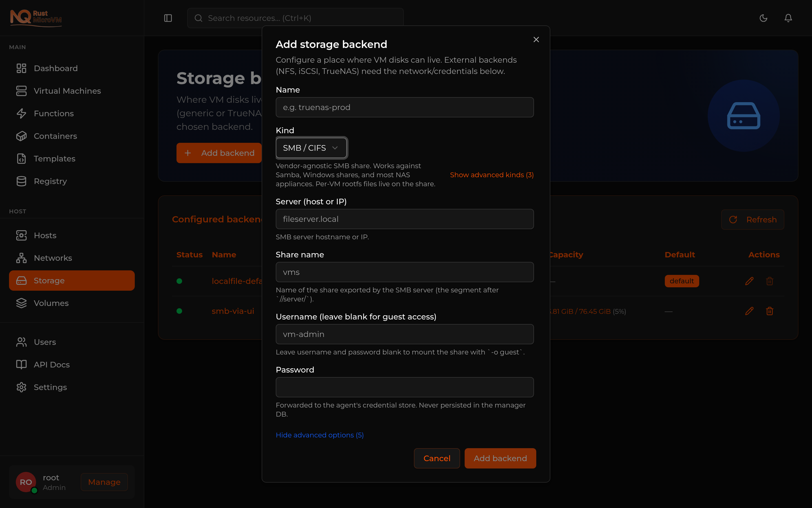Screen dimensions: 812x508
Task: Select Storage in sidebar
Action: [x=72, y=281]
